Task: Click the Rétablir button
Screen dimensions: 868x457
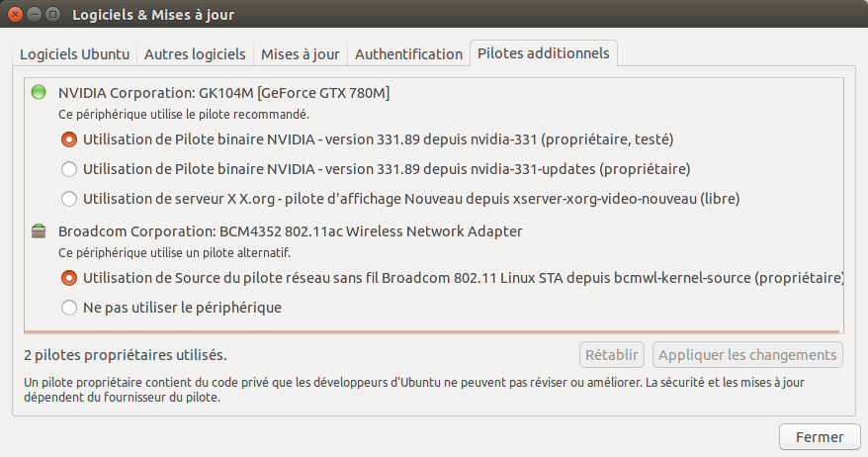Action: pos(612,355)
